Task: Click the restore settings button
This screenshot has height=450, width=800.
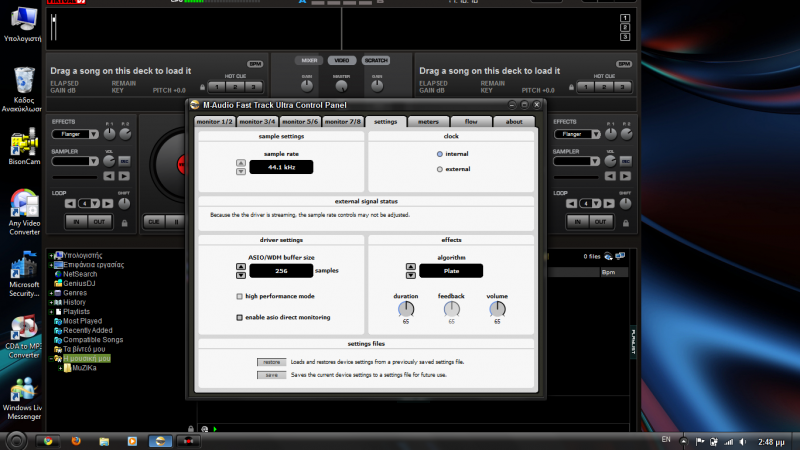Action: coord(271,362)
